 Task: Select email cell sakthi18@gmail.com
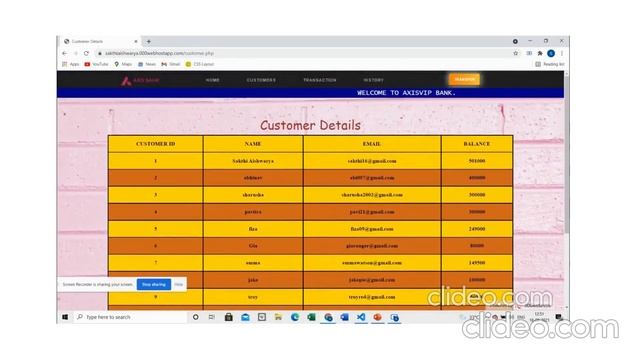coord(372,161)
